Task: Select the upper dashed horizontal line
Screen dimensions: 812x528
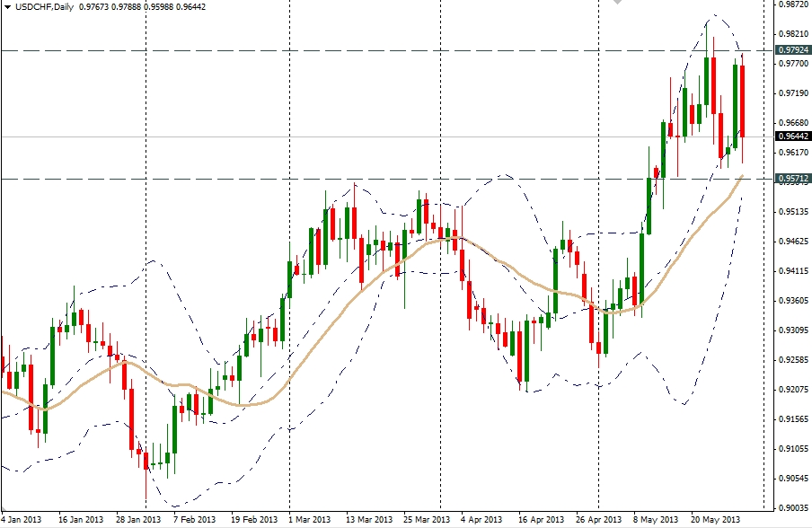Action: click(359, 50)
